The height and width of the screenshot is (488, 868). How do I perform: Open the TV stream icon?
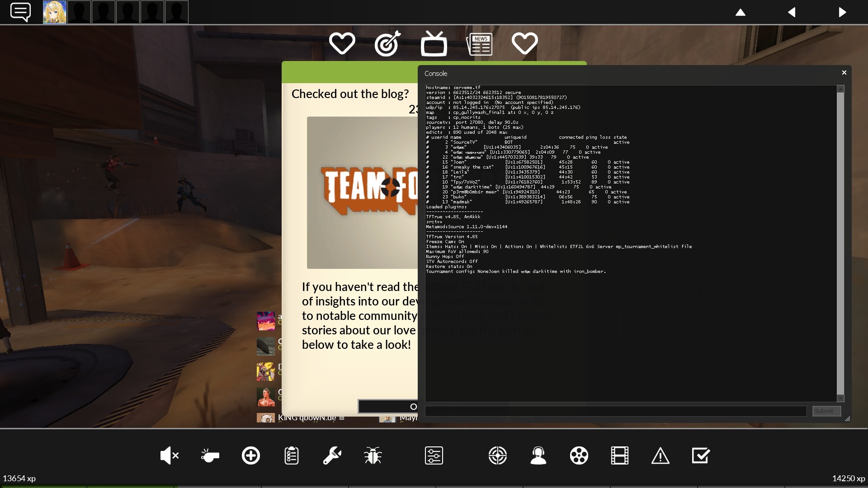(x=434, y=43)
